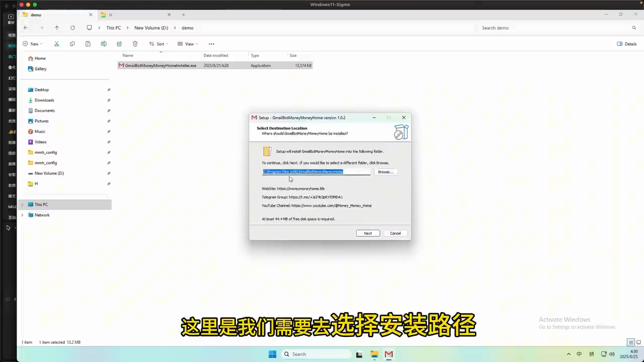Close the H tab
Image resolution: width=644 pixels, height=362 pixels.
169,15
